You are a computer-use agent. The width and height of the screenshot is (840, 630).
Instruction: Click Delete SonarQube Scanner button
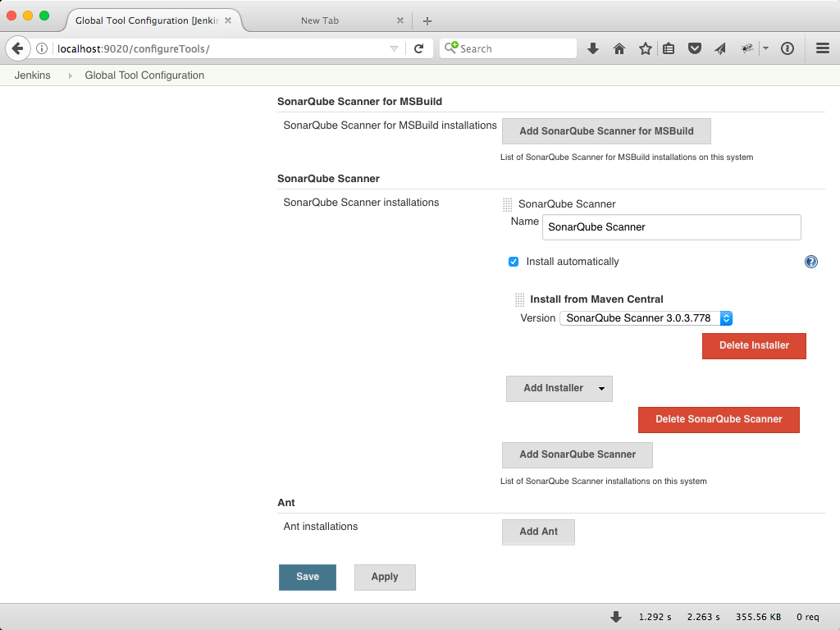(x=719, y=419)
